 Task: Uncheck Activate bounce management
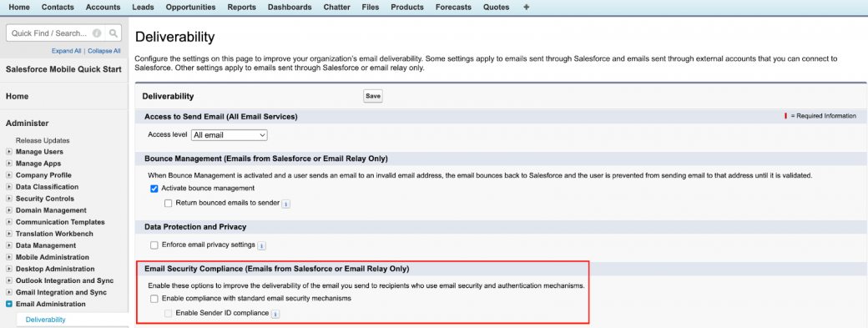point(154,189)
